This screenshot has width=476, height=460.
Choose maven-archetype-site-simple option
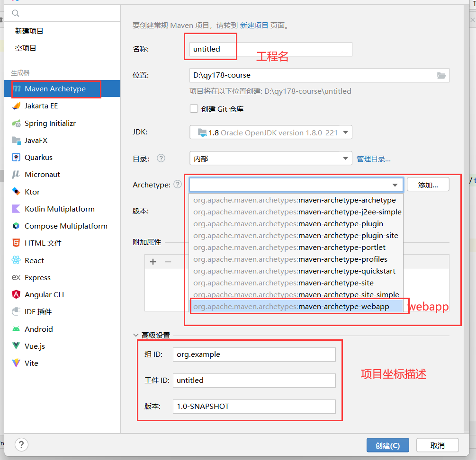coord(296,295)
